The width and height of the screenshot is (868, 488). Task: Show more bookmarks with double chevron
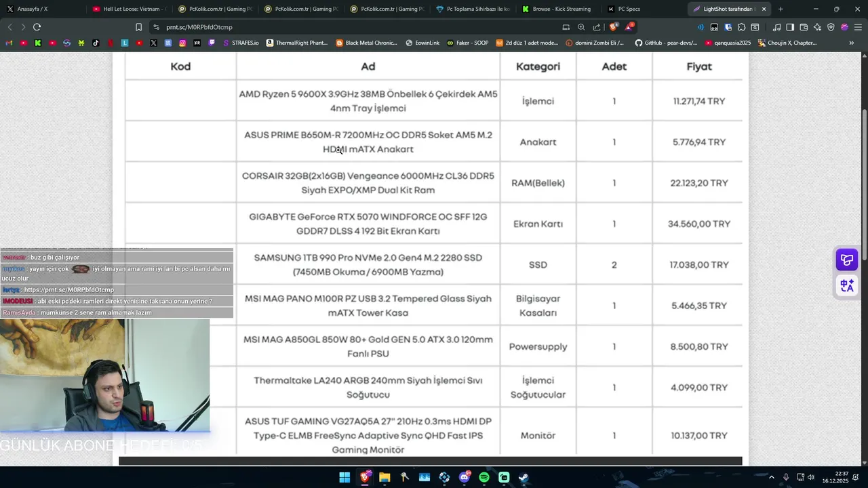852,43
